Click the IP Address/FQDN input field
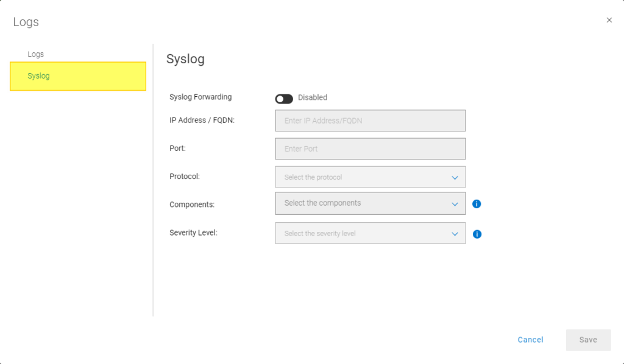The width and height of the screenshot is (624, 364). [370, 121]
